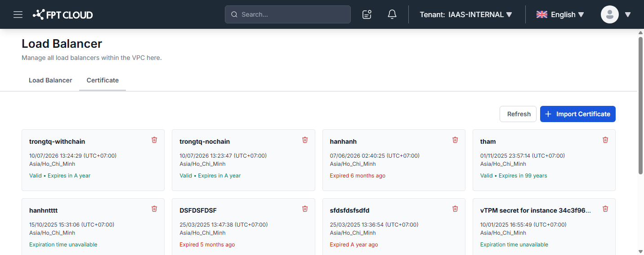Open the DSFDSFDSF certificate card title
The image size is (644, 255).
coord(198,210)
